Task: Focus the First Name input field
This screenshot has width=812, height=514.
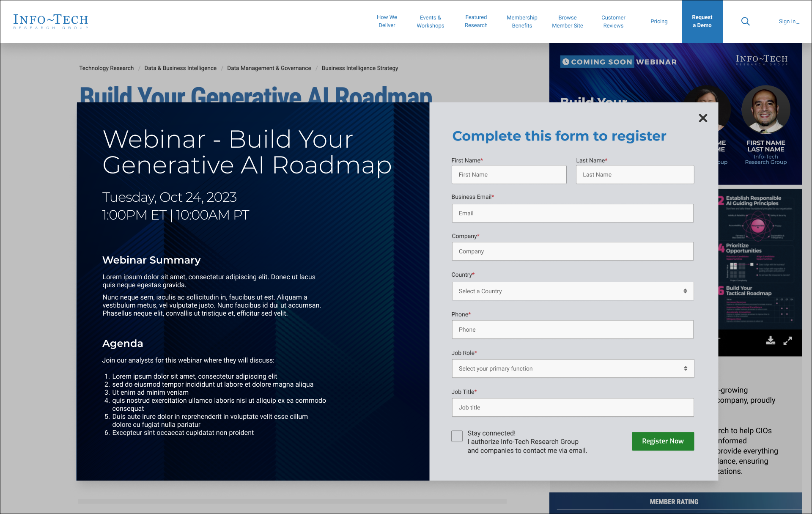Action: pos(509,175)
